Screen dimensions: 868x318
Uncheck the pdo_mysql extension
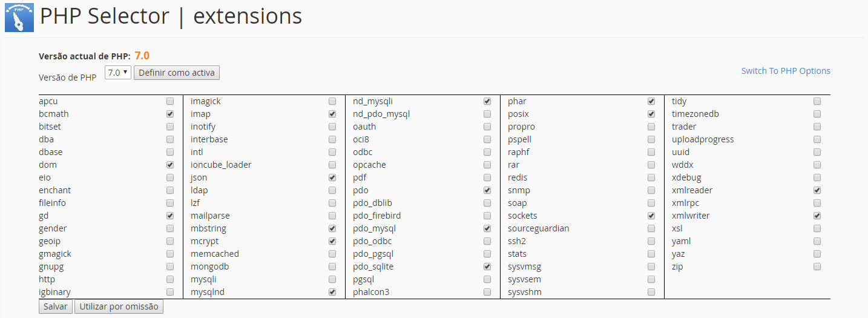(487, 228)
